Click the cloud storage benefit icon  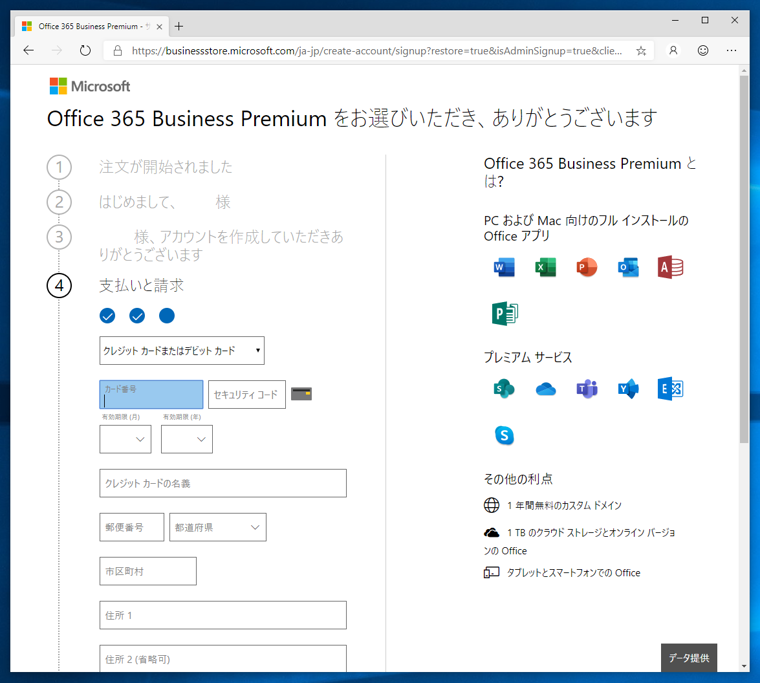[491, 533]
